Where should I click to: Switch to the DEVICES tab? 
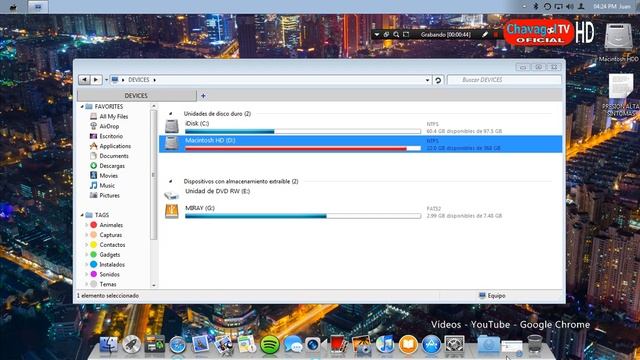(136, 96)
